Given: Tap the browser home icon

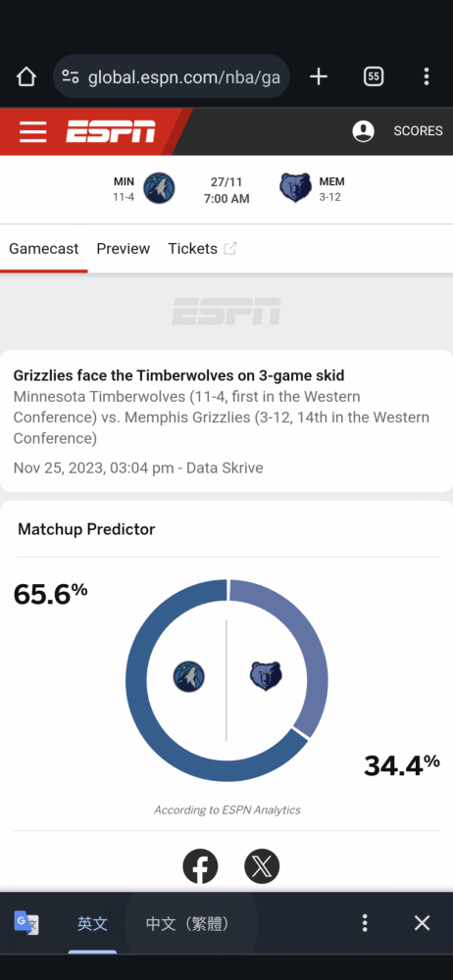Looking at the screenshot, I should pyautogui.click(x=26, y=76).
